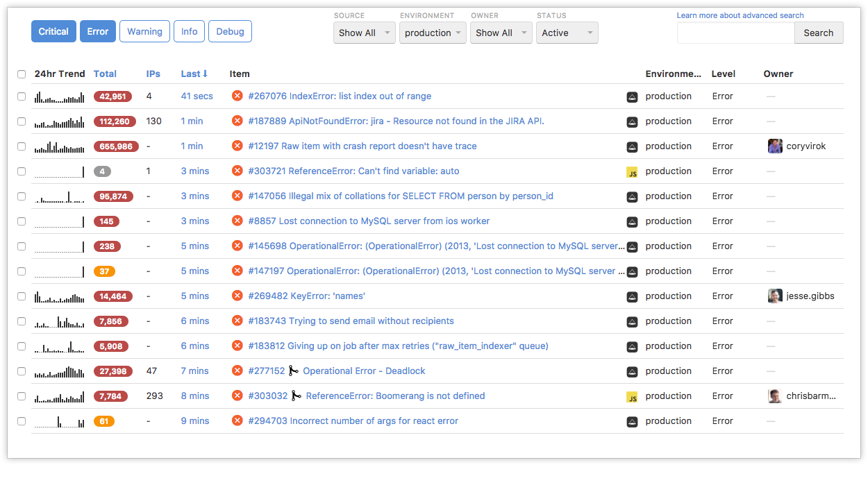The width and height of the screenshot is (868, 483).
Task: Enable the Warning level filter
Action: tap(144, 31)
